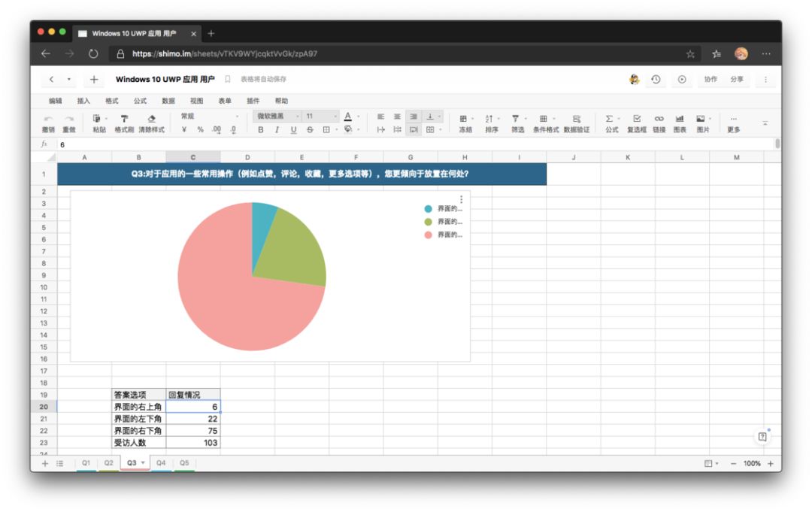Open the 视图 (View) menu

(x=196, y=101)
